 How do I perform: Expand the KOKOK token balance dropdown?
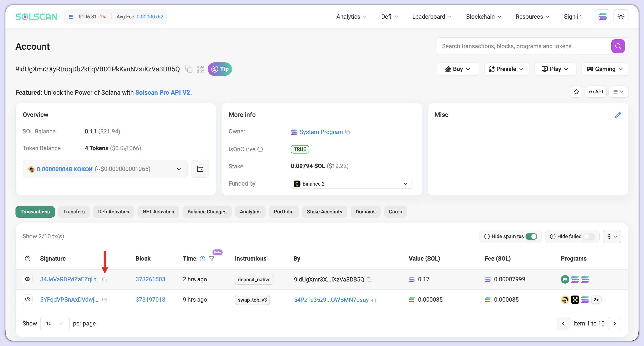point(178,169)
